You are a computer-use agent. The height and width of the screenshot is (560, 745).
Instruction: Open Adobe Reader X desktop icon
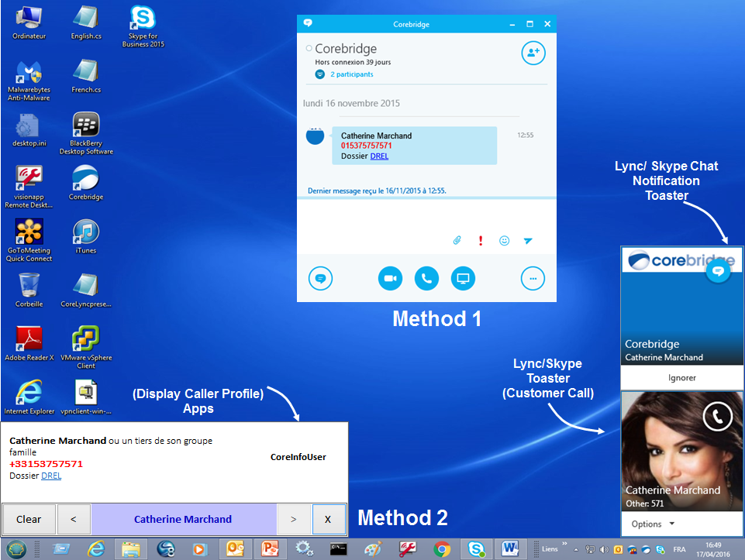pyautogui.click(x=29, y=344)
